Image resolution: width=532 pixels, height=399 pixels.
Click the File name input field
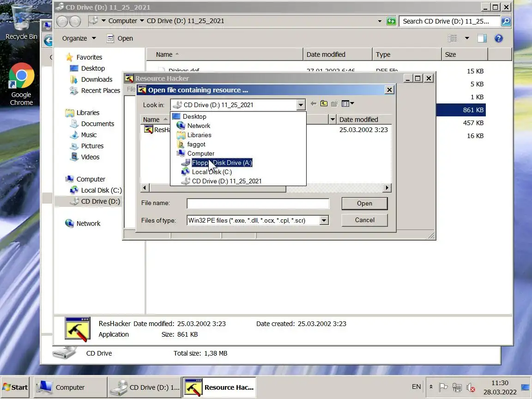[x=258, y=203]
